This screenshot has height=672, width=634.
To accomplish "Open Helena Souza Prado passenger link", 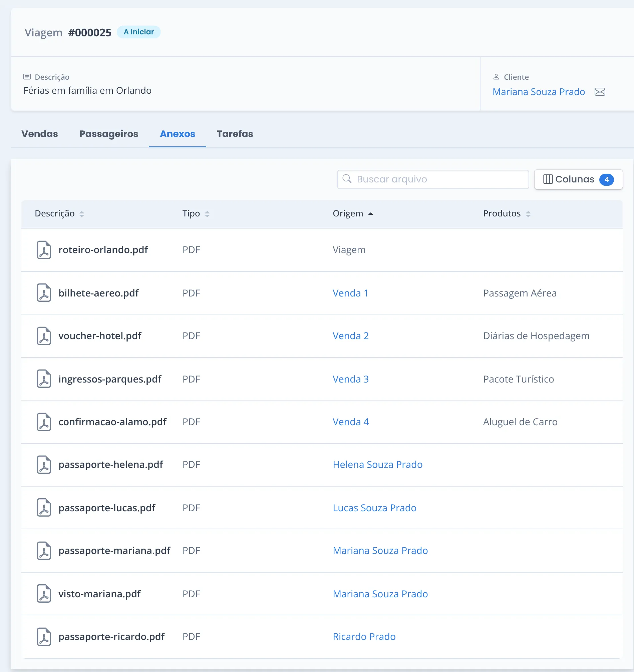I will pos(378,465).
